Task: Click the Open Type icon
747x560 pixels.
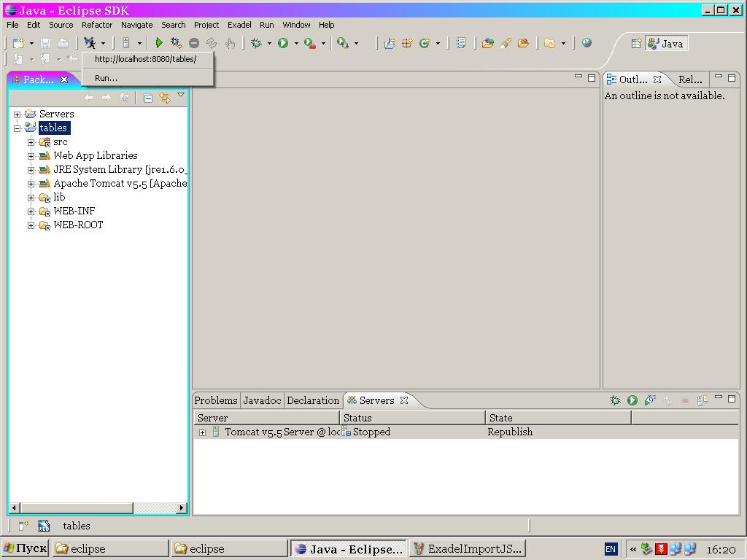Action: pyautogui.click(x=487, y=43)
